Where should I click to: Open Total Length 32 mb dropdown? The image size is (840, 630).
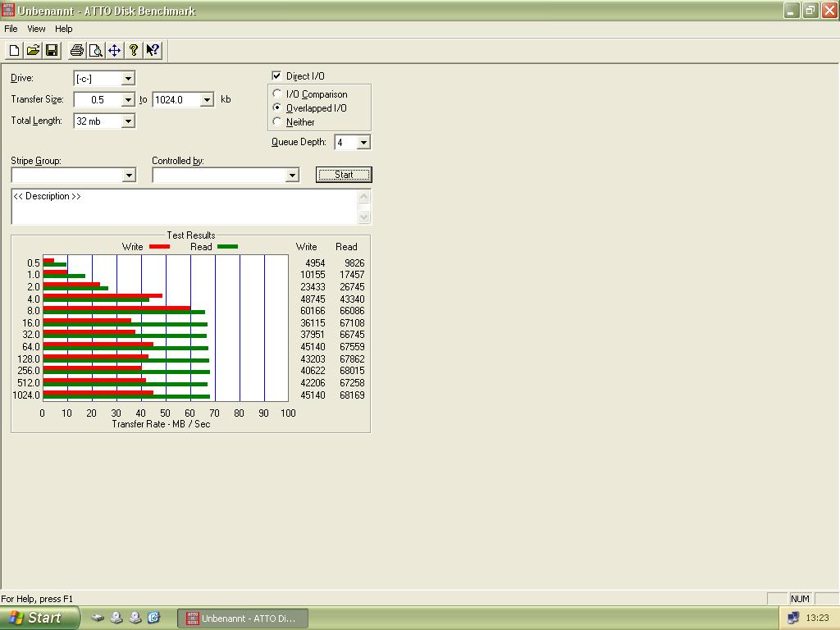pyautogui.click(x=128, y=121)
